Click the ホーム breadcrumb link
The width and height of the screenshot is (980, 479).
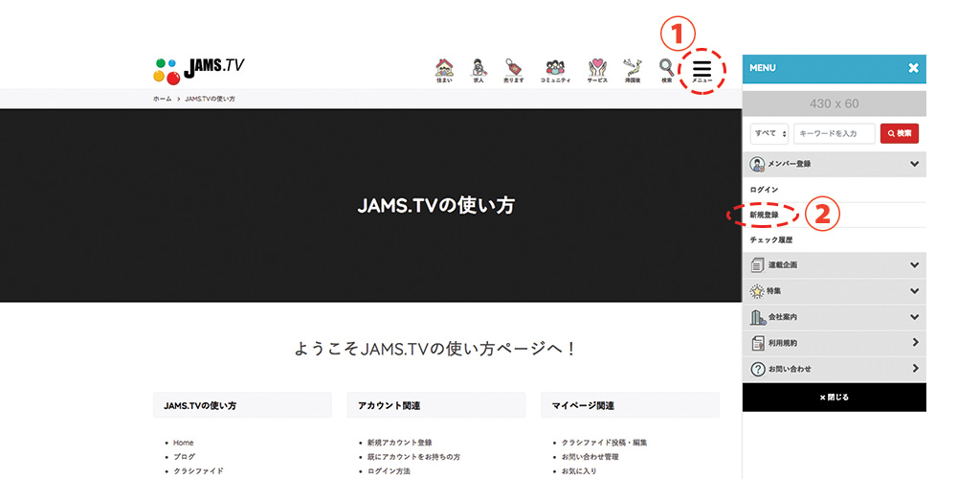click(162, 99)
